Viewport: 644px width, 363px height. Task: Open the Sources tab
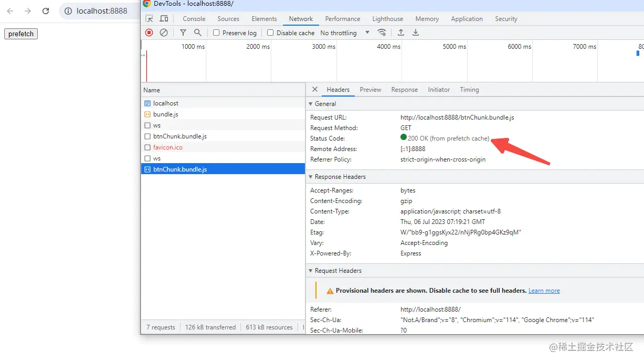[x=228, y=19]
